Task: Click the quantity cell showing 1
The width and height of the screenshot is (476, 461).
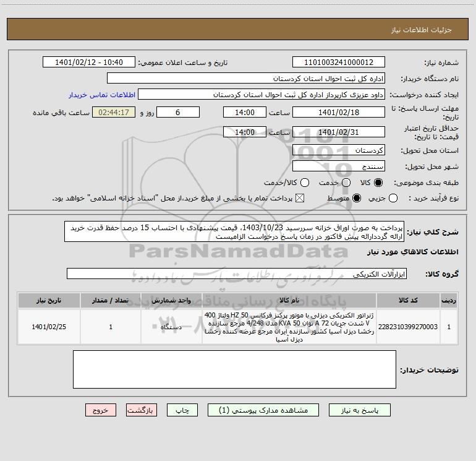Action: click(111, 327)
